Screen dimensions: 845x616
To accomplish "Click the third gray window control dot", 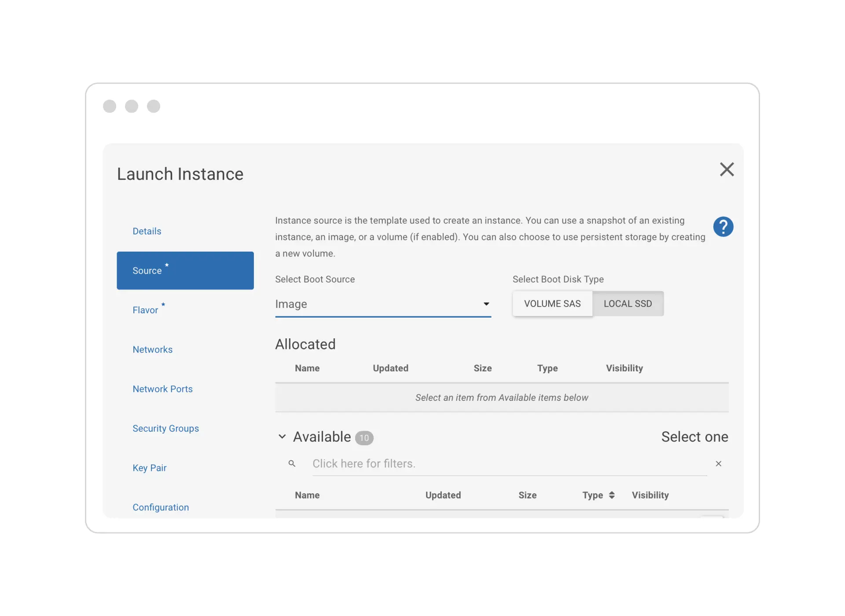I will tap(154, 106).
